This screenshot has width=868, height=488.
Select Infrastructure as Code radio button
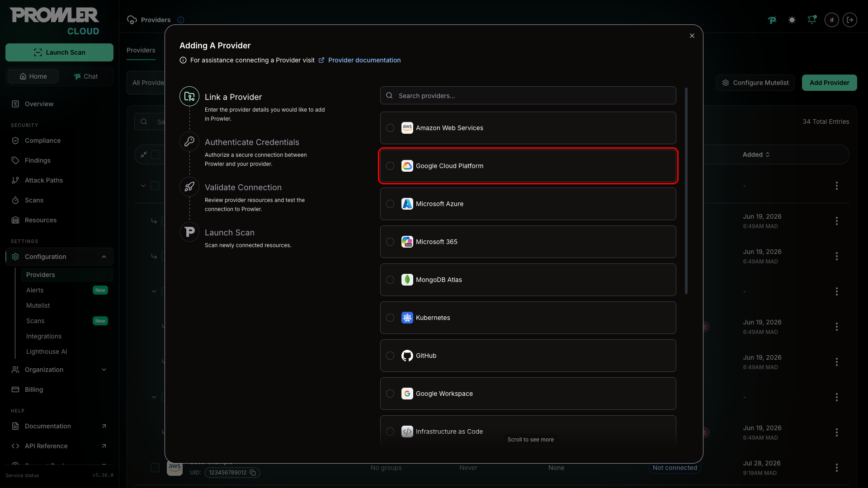390,432
